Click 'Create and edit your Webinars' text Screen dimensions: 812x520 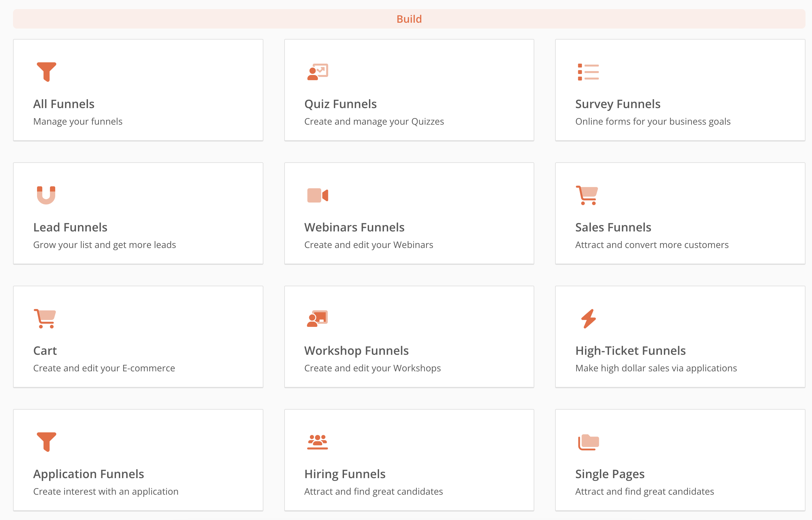point(369,245)
